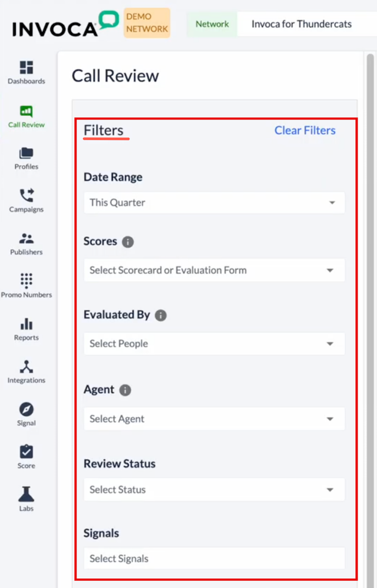Open the Select Scorecard or Evaluation Form dropdown
This screenshot has width=377, height=588.
click(x=214, y=270)
